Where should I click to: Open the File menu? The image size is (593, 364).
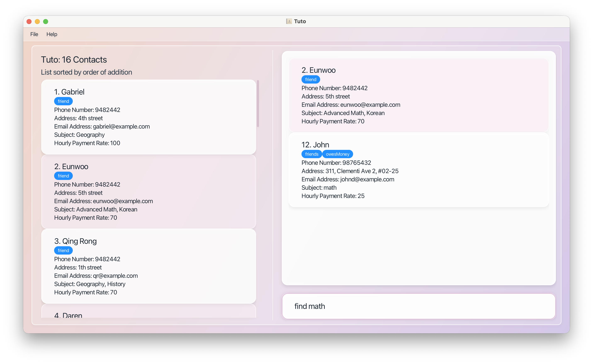(x=34, y=34)
